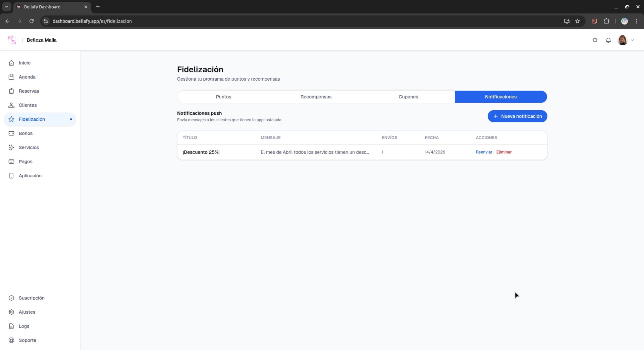Open the browser customization menu
This screenshot has width=644, height=350.
coord(637,21)
